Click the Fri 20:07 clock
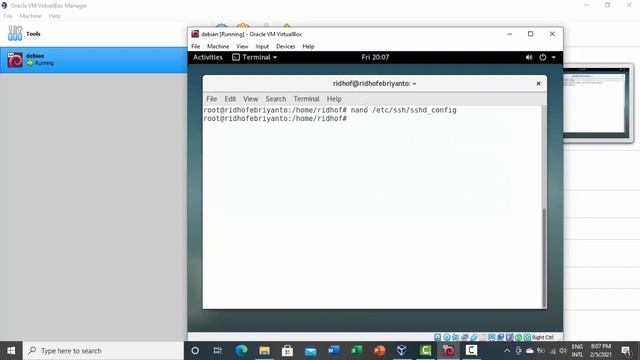This screenshot has height=360, width=640. 375,57
